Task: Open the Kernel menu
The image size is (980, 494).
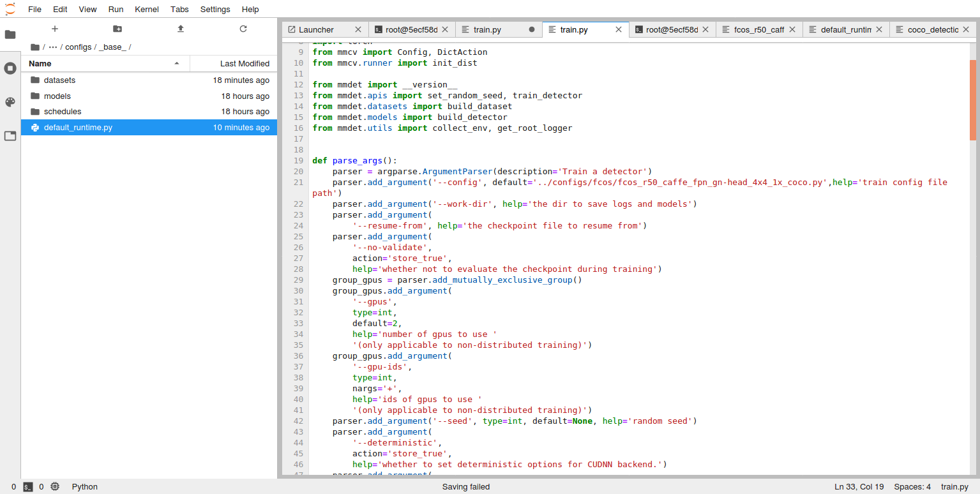Action: [x=146, y=9]
